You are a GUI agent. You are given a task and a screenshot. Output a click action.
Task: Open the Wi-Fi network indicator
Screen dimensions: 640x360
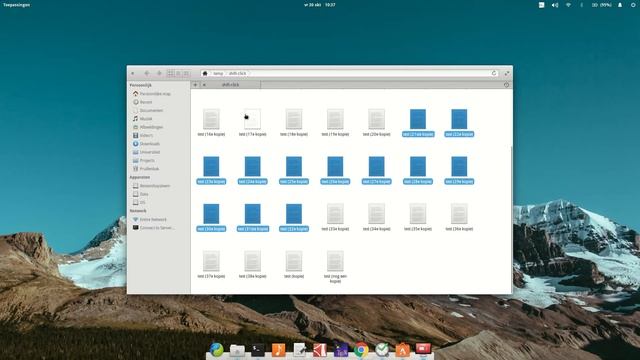click(568, 5)
